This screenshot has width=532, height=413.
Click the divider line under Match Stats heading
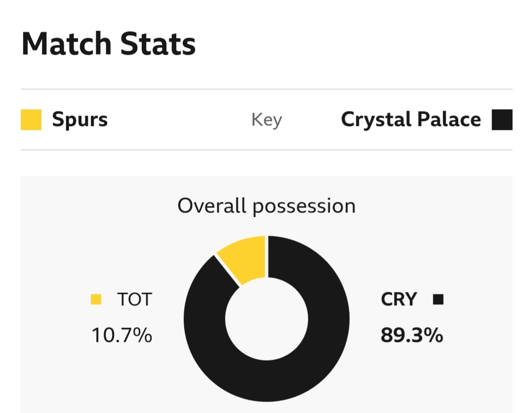(266, 89)
